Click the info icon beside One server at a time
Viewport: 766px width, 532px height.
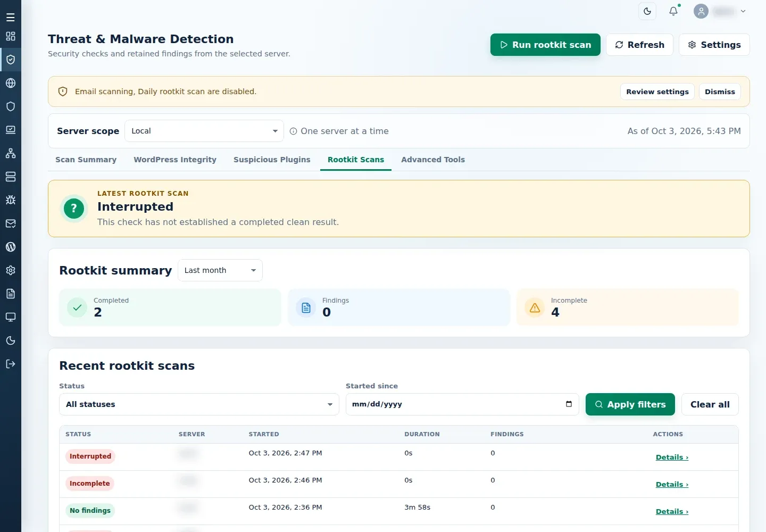[x=293, y=131]
